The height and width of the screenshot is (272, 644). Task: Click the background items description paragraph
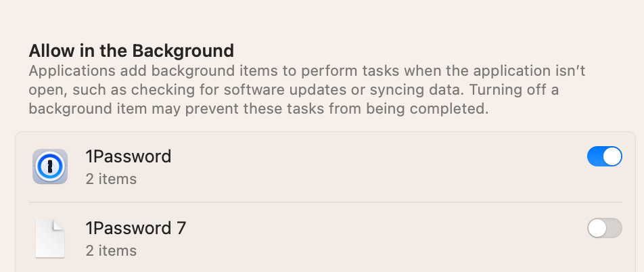(x=307, y=89)
